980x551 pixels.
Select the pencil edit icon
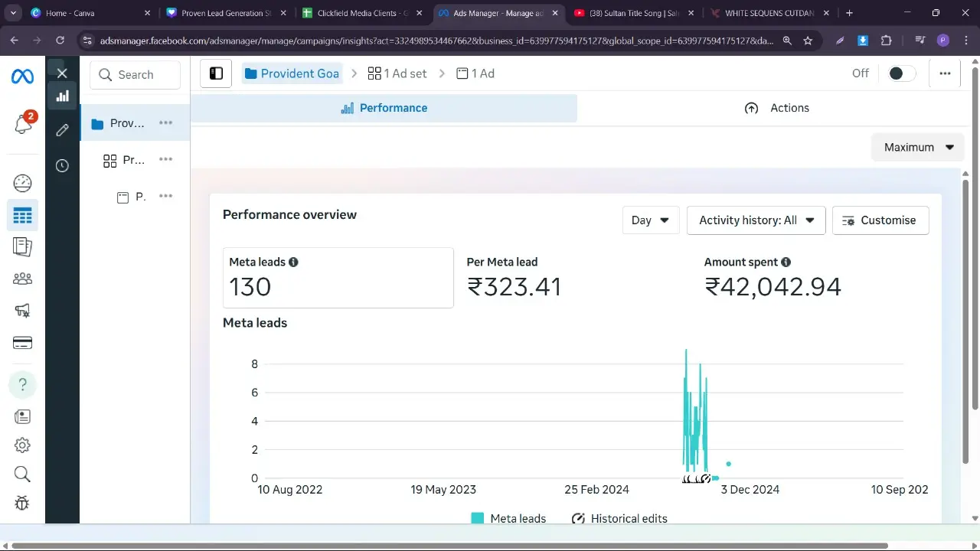[62, 130]
